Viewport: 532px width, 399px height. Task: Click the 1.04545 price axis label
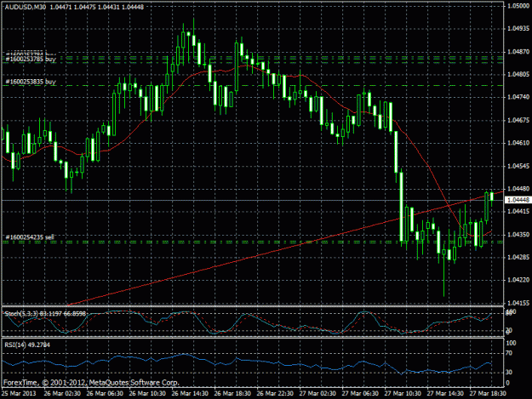pyautogui.click(x=518, y=166)
